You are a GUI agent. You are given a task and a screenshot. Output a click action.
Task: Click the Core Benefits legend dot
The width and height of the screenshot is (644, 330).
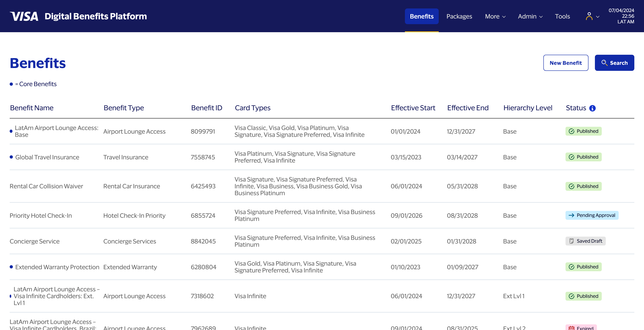[x=11, y=84]
